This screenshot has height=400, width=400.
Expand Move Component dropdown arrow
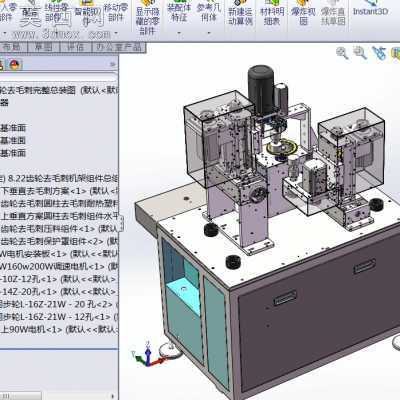(x=116, y=33)
